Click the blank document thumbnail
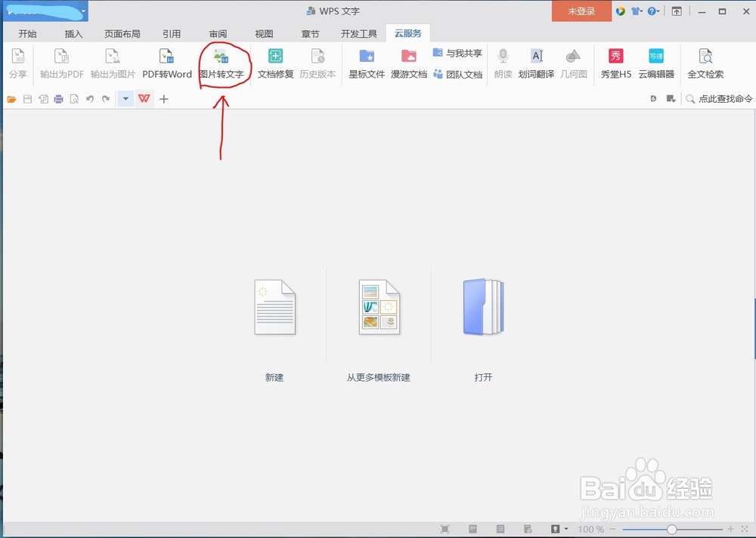 [x=275, y=307]
